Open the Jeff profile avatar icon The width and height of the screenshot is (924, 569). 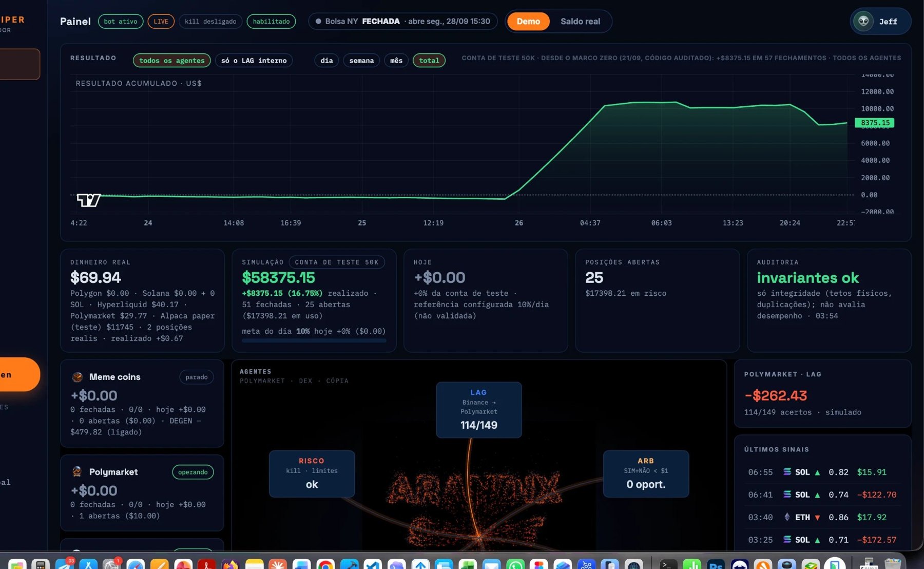point(863,22)
